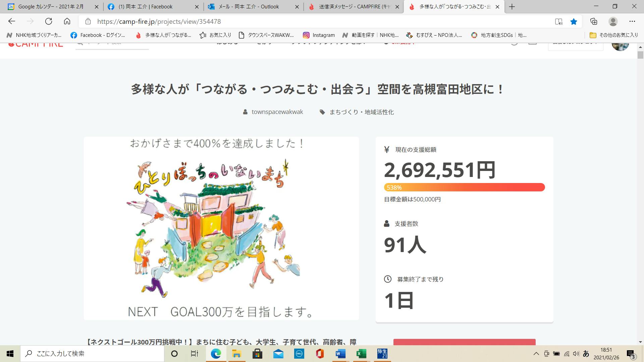Expand the hidden system tray icons chevron

click(536, 354)
